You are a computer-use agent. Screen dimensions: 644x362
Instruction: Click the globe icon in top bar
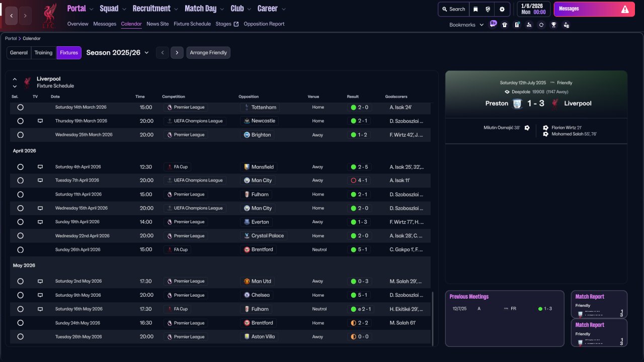point(488,9)
